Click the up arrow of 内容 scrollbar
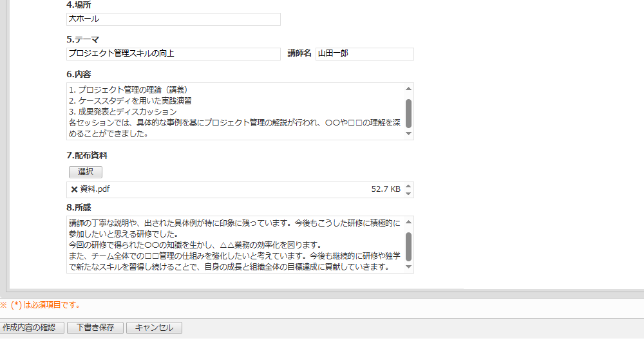 point(408,89)
